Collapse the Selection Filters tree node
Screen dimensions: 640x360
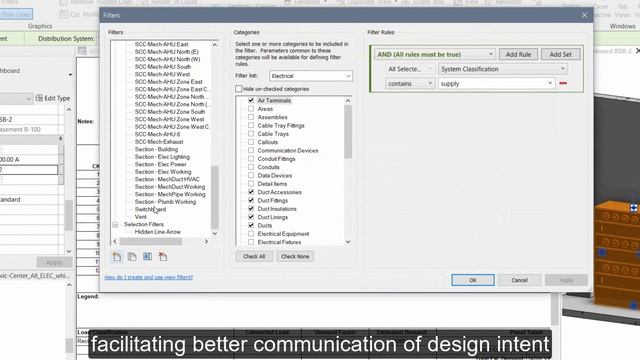(x=115, y=224)
